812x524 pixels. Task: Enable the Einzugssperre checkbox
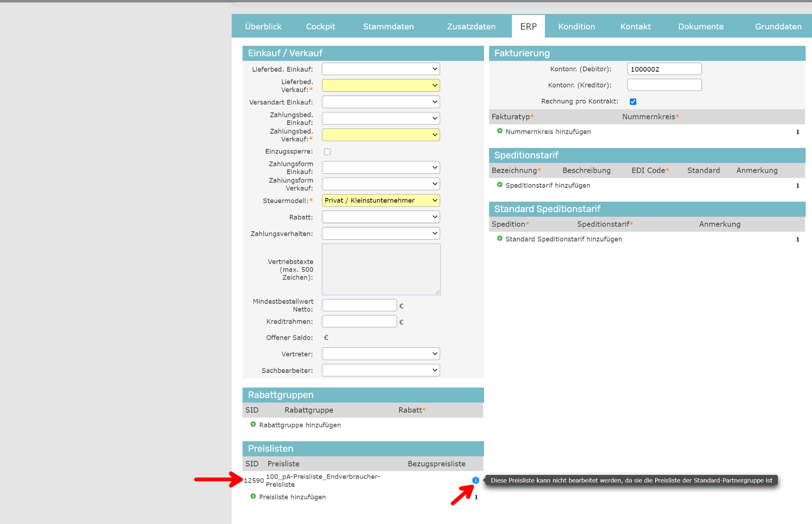click(x=328, y=152)
